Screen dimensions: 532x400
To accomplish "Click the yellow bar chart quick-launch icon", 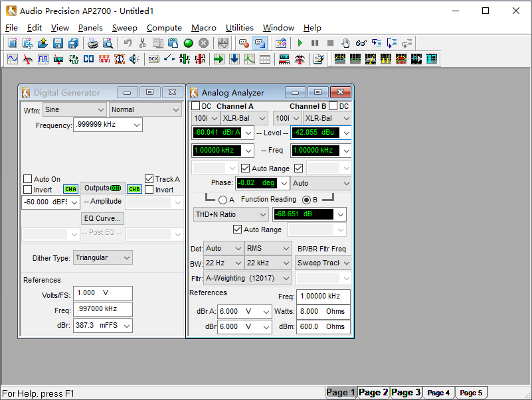I will point(386,59).
